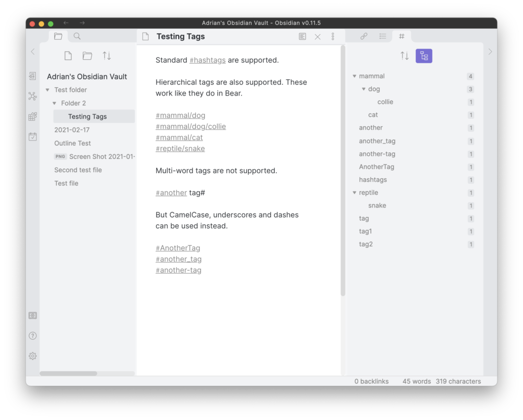
Task: Click the quick switcher ribbon icon
Action: tap(33, 76)
